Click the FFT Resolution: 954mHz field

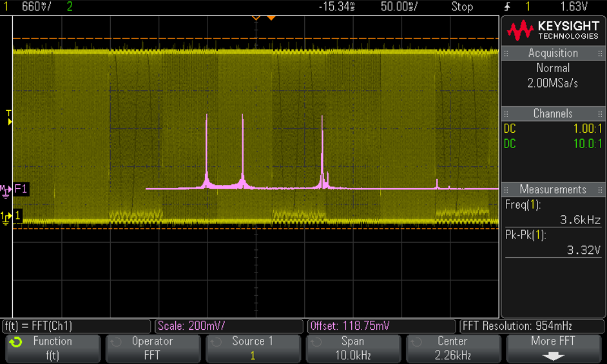(532, 326)
